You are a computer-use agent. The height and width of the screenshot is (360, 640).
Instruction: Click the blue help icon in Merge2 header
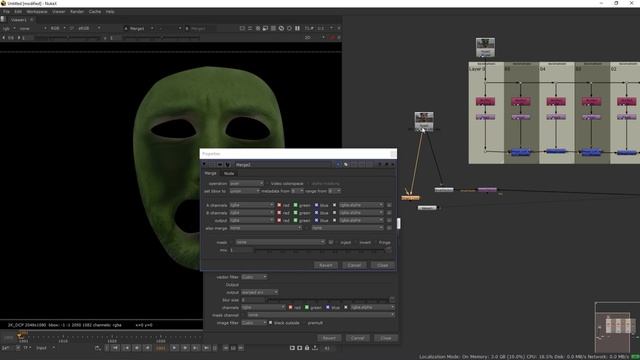[338, 164]
